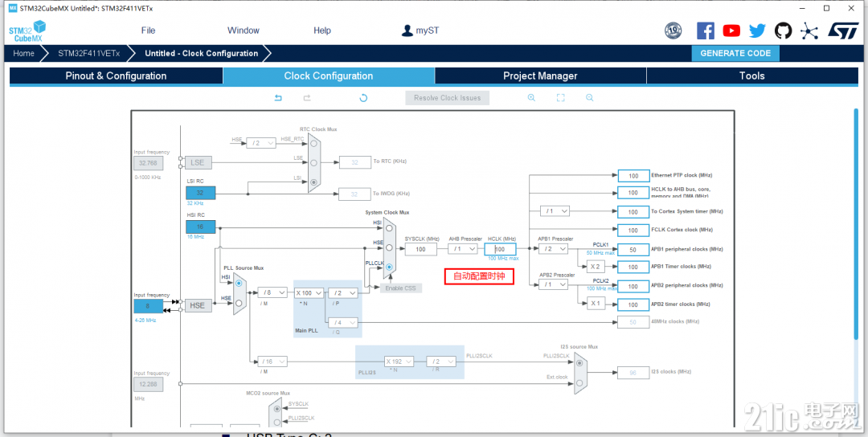Select HSI on PLL Source Mux
868x437 pixels.
point(239,283)
